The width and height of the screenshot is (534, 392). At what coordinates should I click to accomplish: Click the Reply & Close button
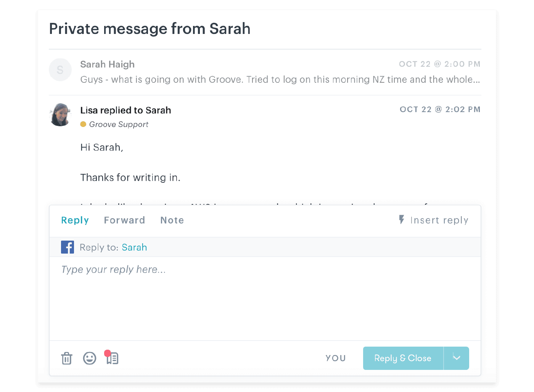pos(402,358)
